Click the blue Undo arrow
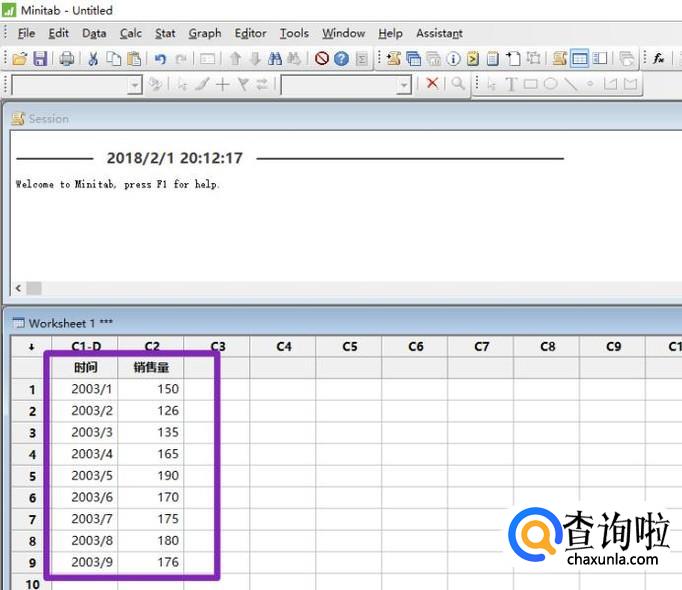 coord(160,58)
